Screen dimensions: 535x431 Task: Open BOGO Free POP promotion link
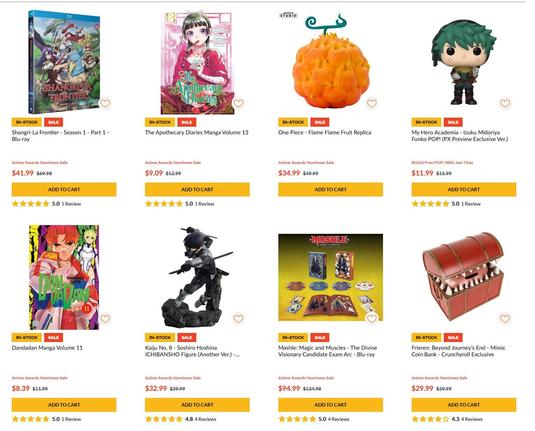[442, 162]
